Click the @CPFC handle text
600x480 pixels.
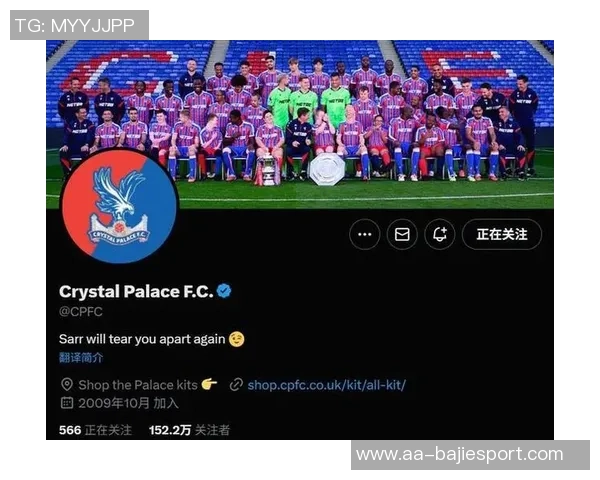81,312
